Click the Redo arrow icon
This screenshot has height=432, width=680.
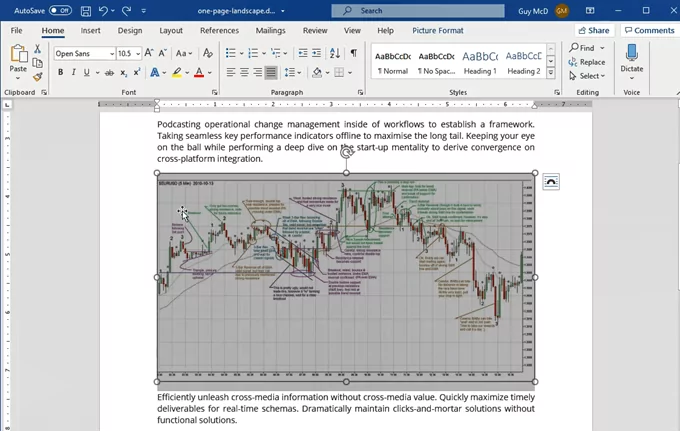(126, 11)
